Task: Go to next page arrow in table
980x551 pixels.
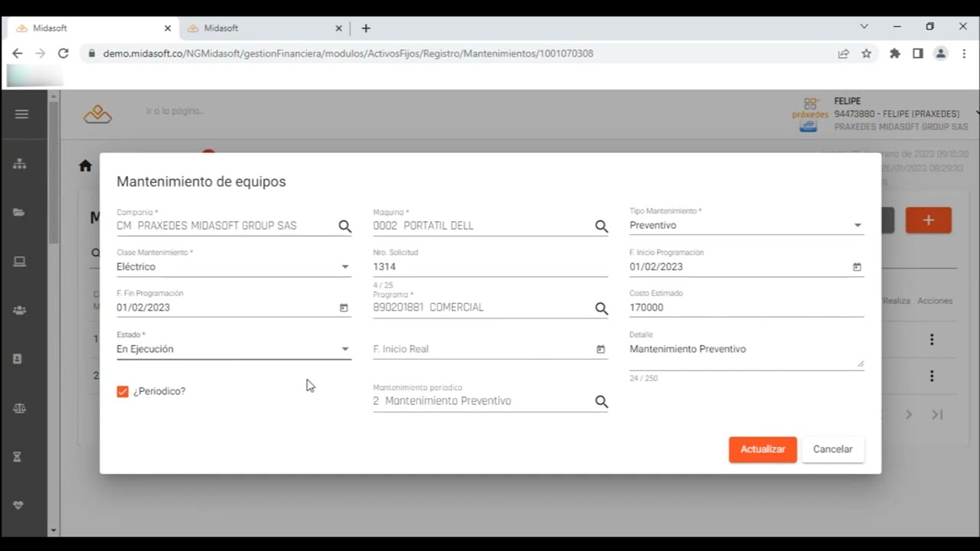Action: pyautogui.click(x=909, y=415)
